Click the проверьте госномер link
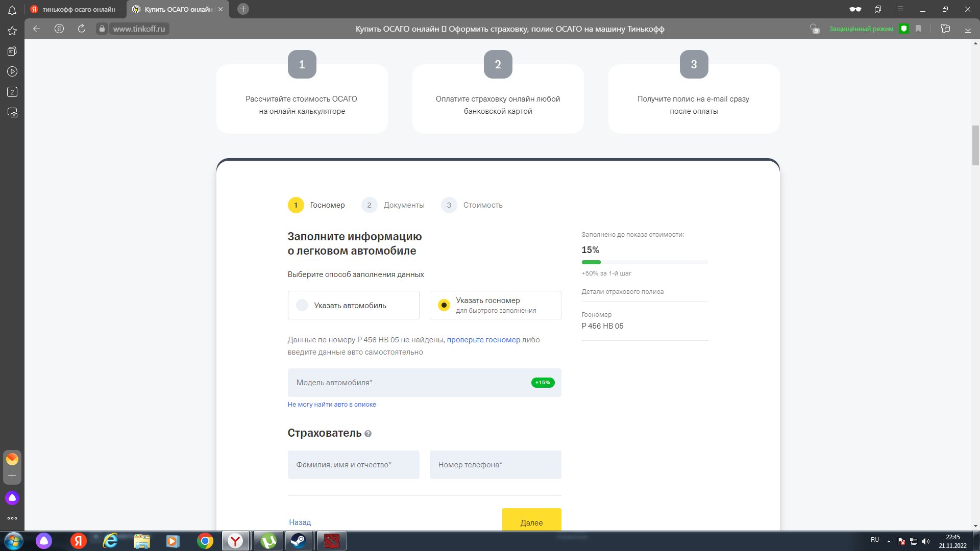Image resolution: width=980 pixels, height=551 pixels. tap(483, 340)
